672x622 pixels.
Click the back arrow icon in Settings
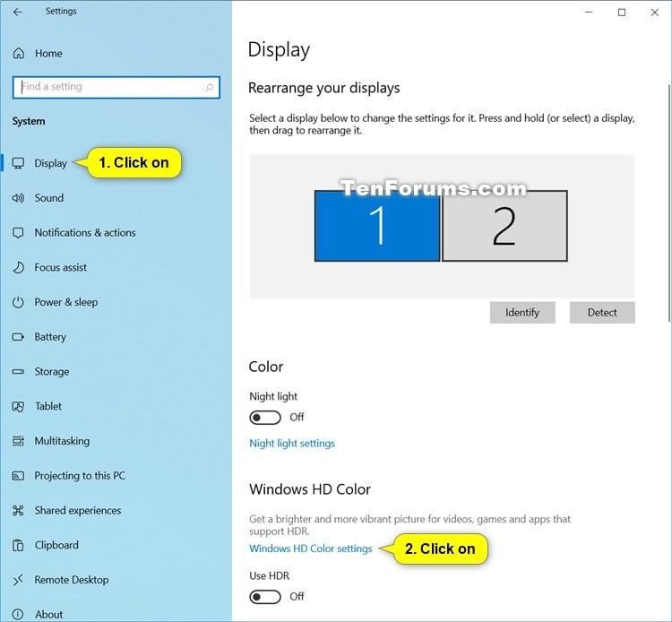(18, 12)
